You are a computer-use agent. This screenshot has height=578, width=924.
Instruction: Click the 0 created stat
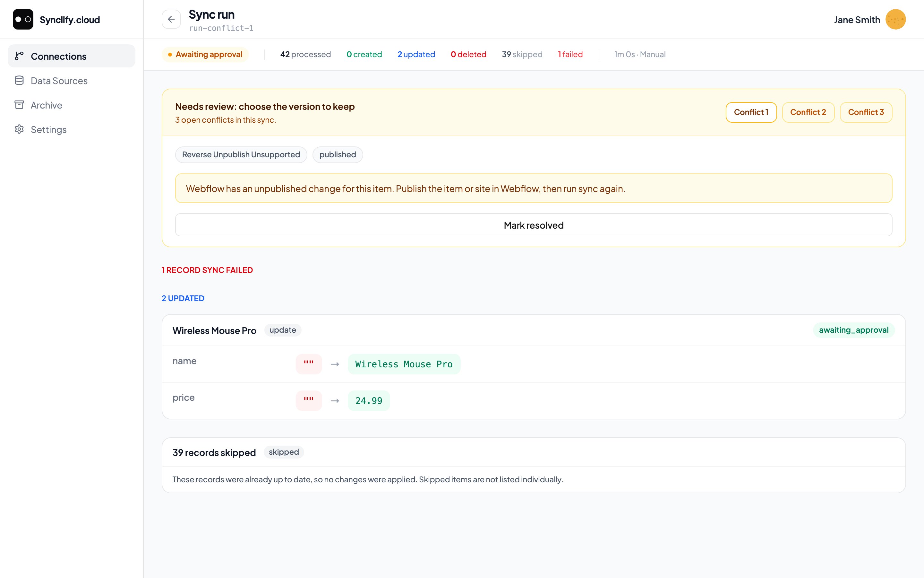click(x=364, y=55)
